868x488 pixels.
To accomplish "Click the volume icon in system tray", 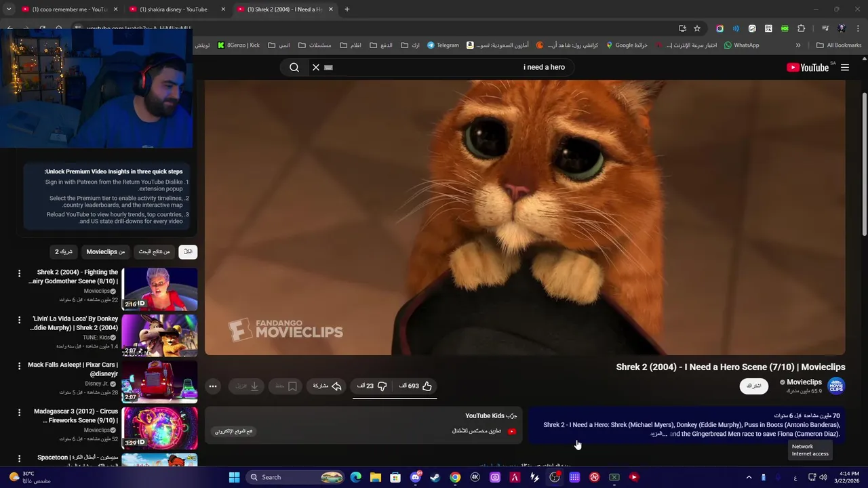I will [x=823, y=477].
